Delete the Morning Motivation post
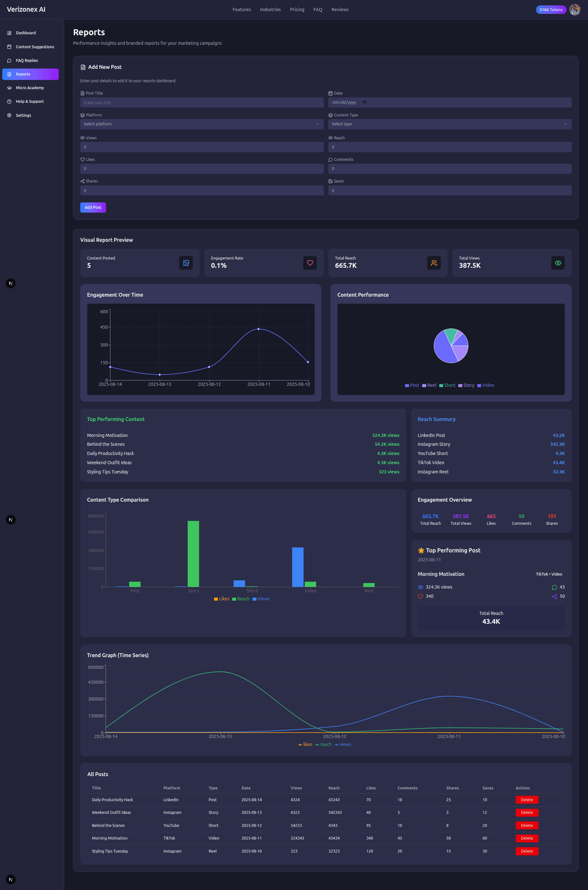 pos(526,838)
